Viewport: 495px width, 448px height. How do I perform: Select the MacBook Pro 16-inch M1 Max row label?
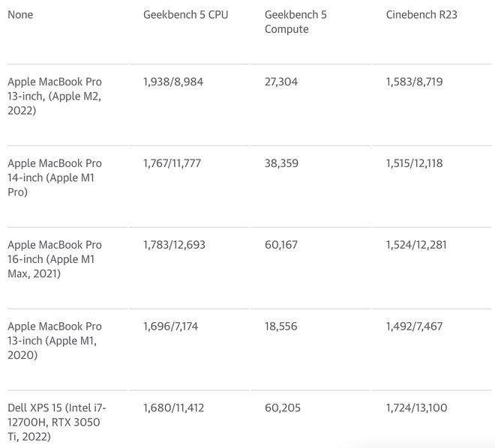tap(55, 259)
